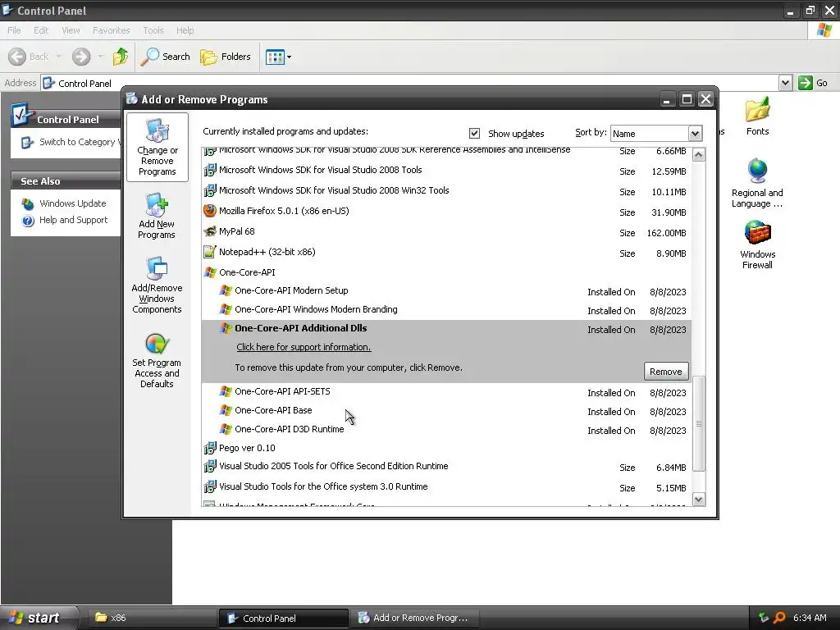Select One-Core-API API-SETS entry
The height and width of the screenshot is (630, 840).
[x=446, y=392]
